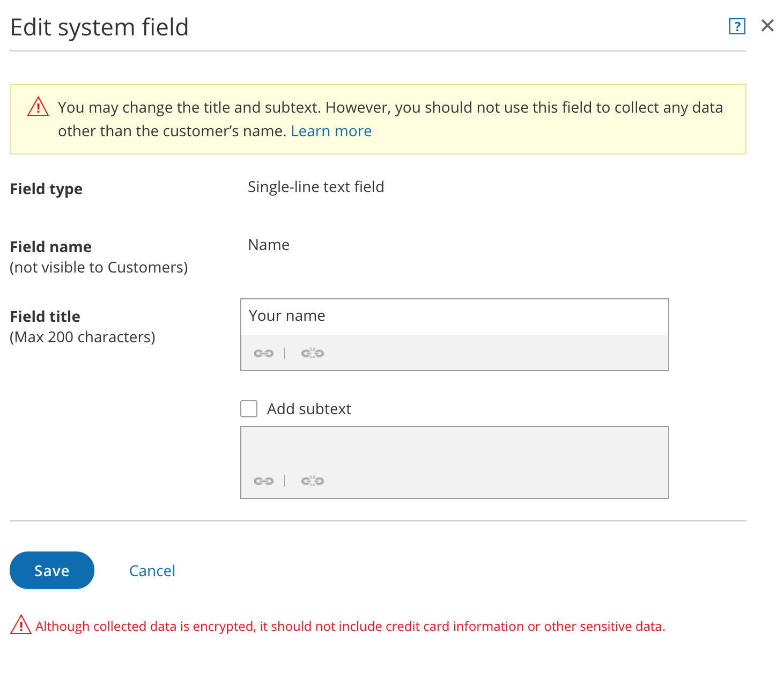The width and height of the screenshot is (784, 677).
Task: Close the Edit system field dialog
Action: pyautogui.click(x=767, y=25)
